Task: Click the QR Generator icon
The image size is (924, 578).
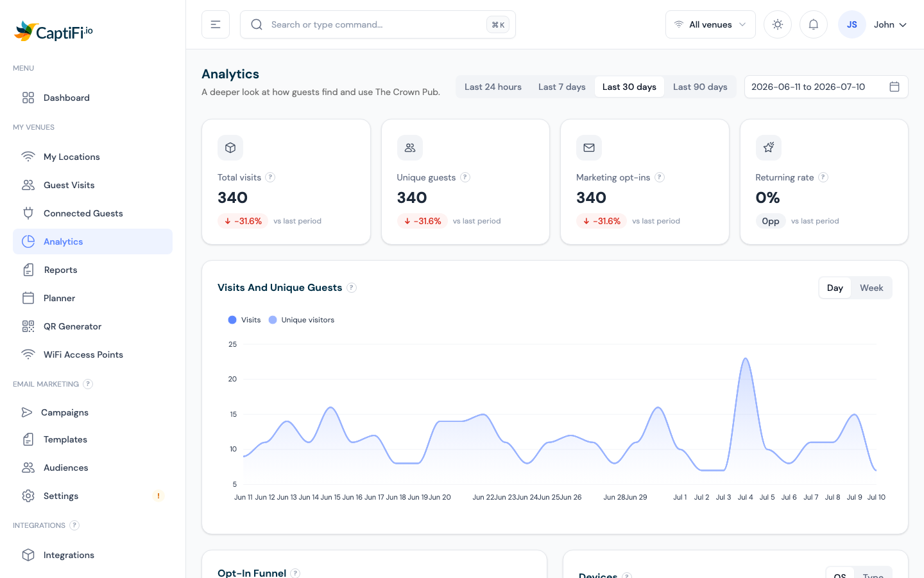Action: coord(28,326)
